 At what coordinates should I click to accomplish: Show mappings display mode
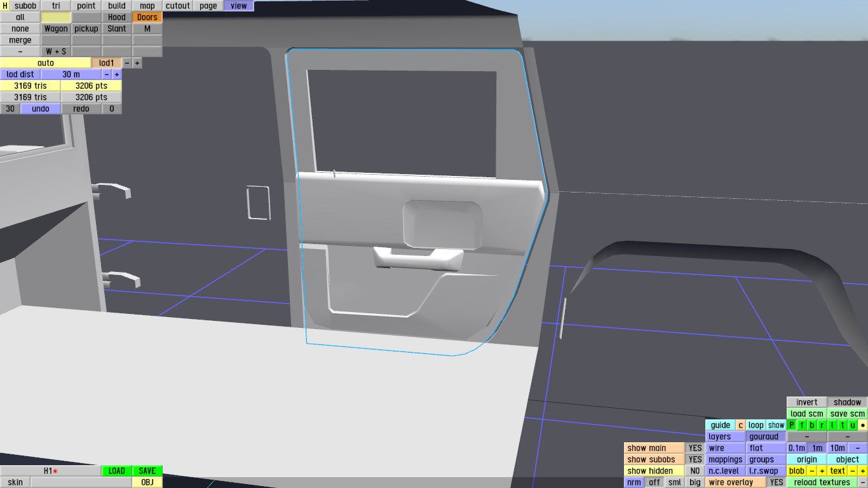tap(726, 459)
